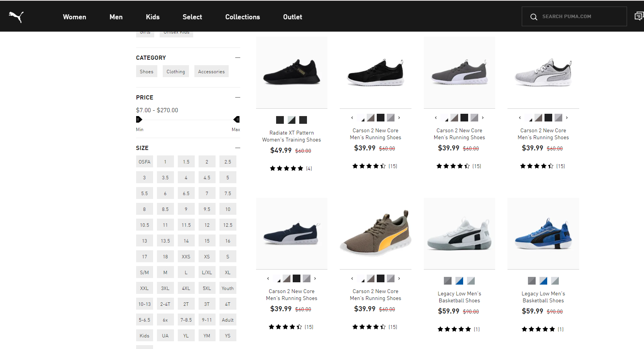Select size OSFA
Screen dimensions: 644x349
pos(145,162)
